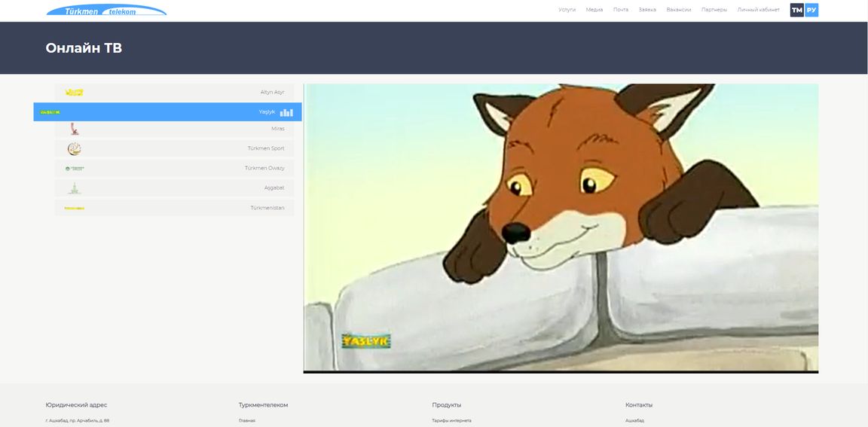Click the Главная footer link
The image size is (868, 427).
(x=247, y=420)
